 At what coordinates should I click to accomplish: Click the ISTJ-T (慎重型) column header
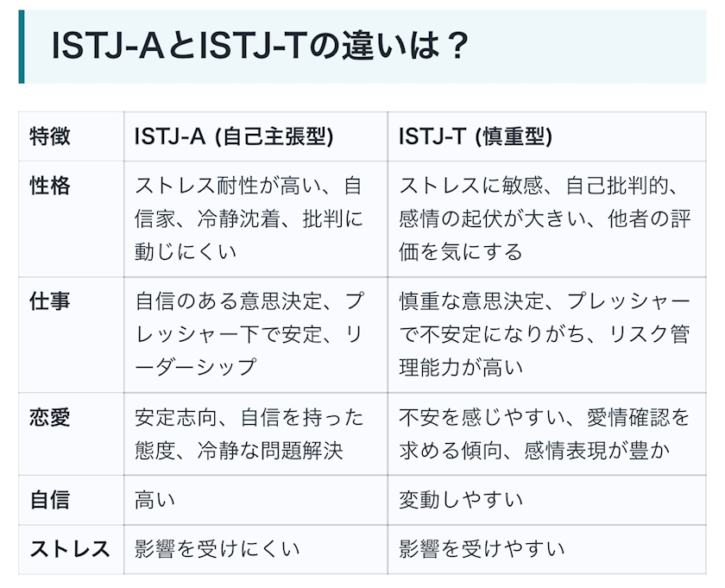475,136
